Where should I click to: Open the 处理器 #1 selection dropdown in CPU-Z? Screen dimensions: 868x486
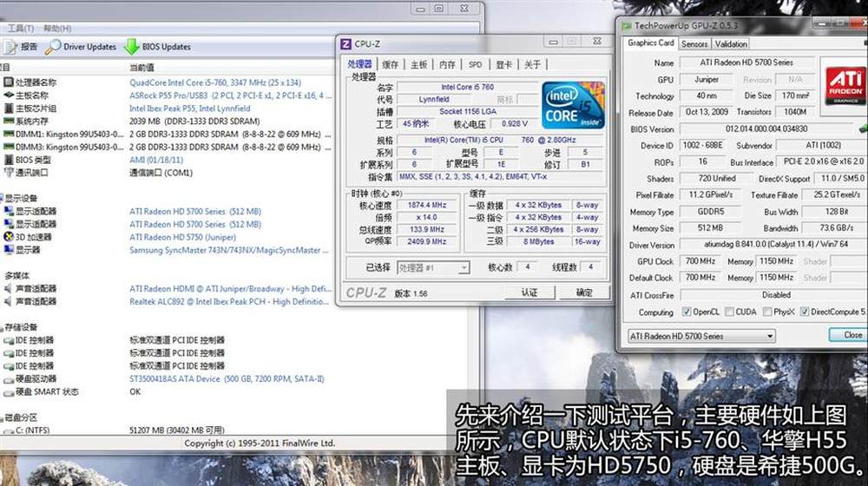433,268
